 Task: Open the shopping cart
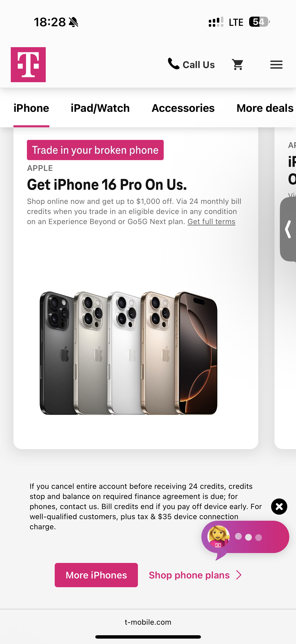[x=238, y=64]
